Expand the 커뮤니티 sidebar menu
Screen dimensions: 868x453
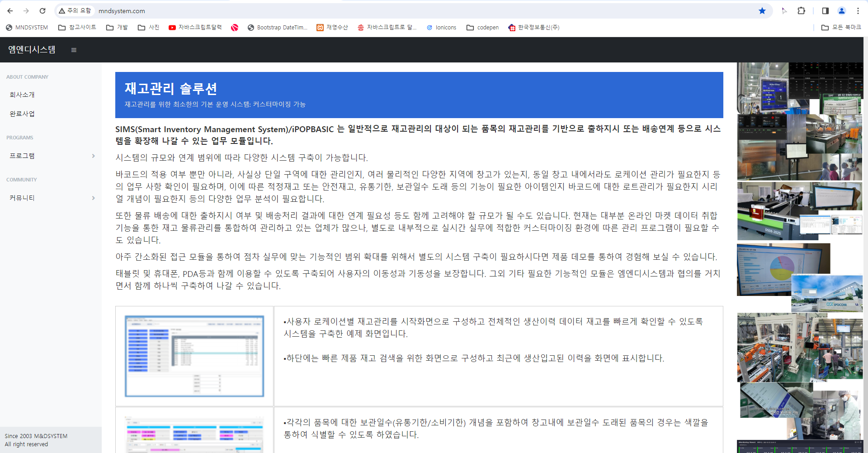click(51, 198)
